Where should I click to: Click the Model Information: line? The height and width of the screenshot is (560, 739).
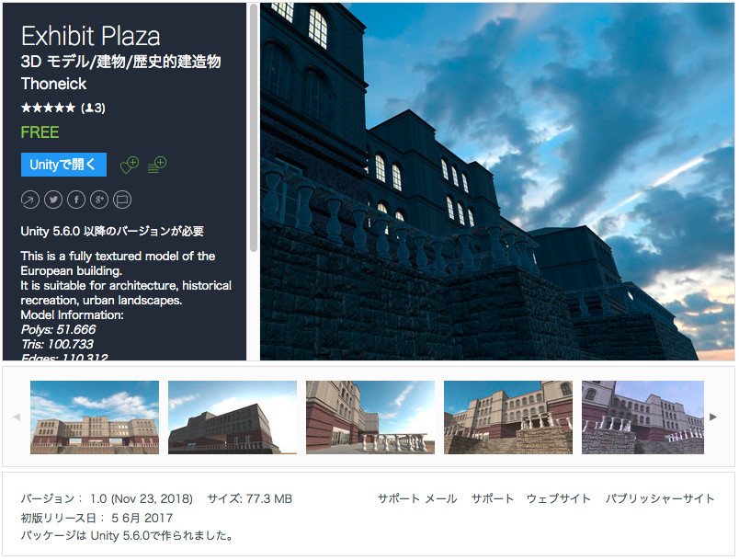tap(72, 314)
